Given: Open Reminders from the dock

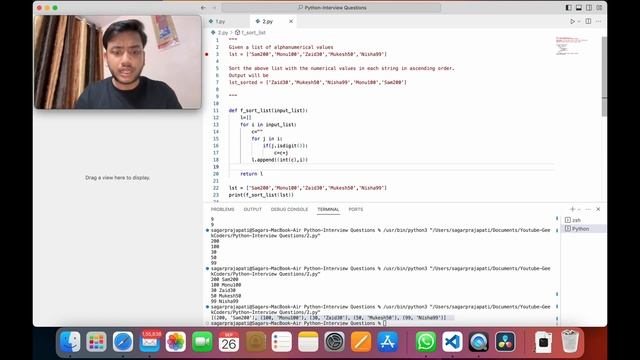Looking at the screenshot, I should pyautogui.click(x=282, y=342).
